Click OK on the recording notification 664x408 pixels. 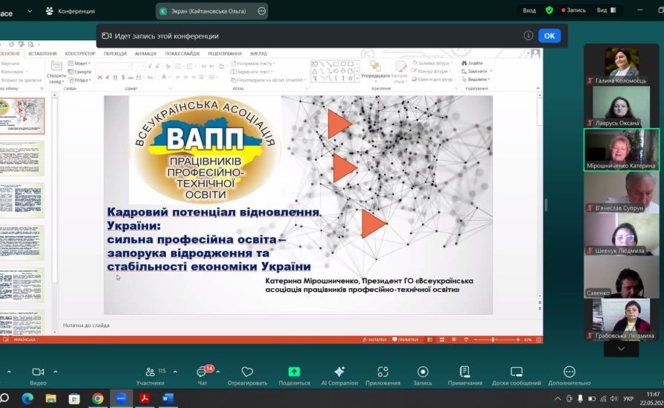coord(548,35)
